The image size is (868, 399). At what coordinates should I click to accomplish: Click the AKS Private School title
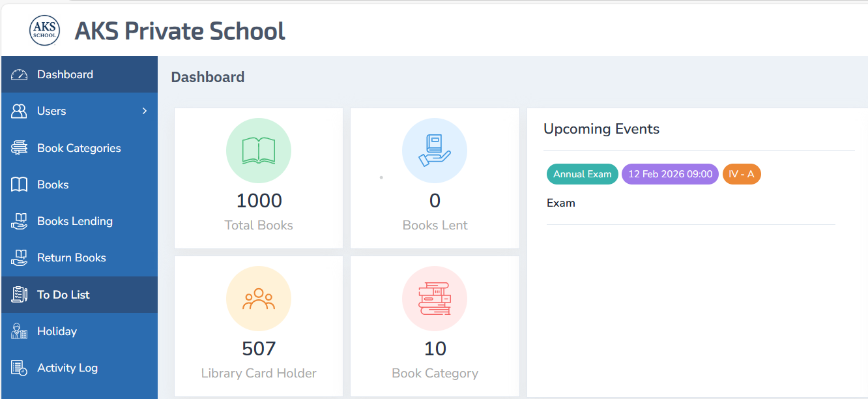(180, 31)
